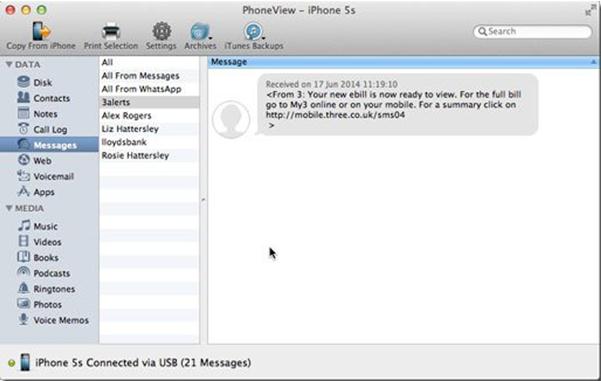This screenshot has height=381, width=601.
Task: Select the Rosie Hattersley conversation
Action: [x=149, y=155]
